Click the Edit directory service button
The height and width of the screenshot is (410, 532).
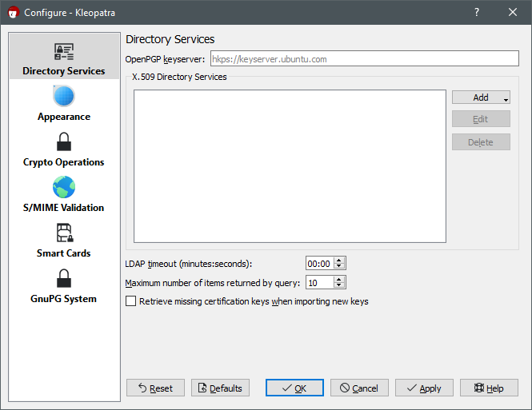point(481,119)
